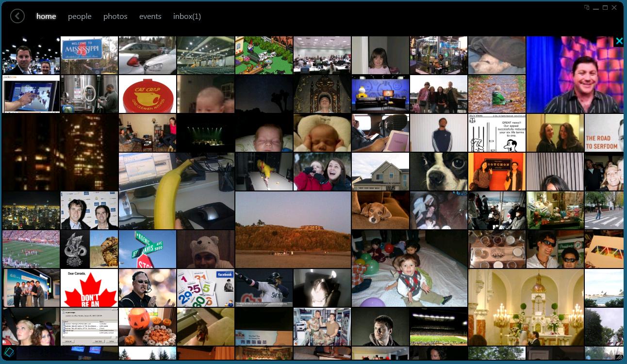Open the city skyline at night photo
The height and width of the screenshot is (364, 627).
point(31,210)
